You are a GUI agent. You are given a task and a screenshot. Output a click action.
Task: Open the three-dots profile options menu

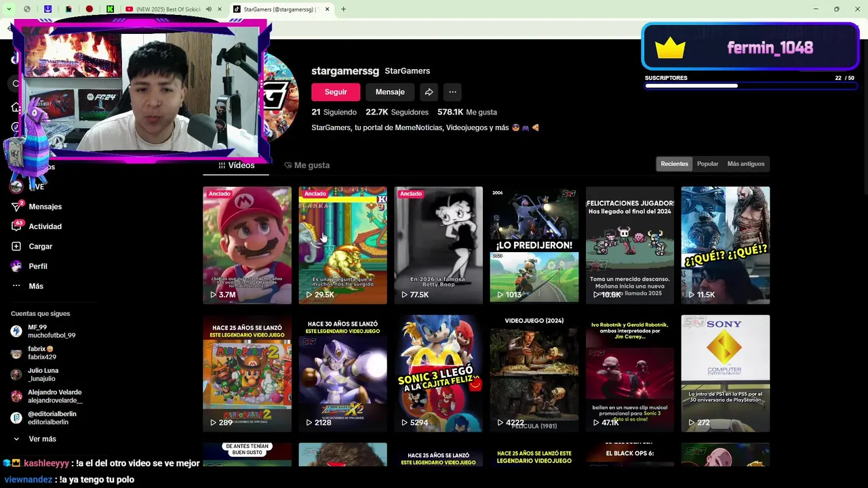click(452, 92)
